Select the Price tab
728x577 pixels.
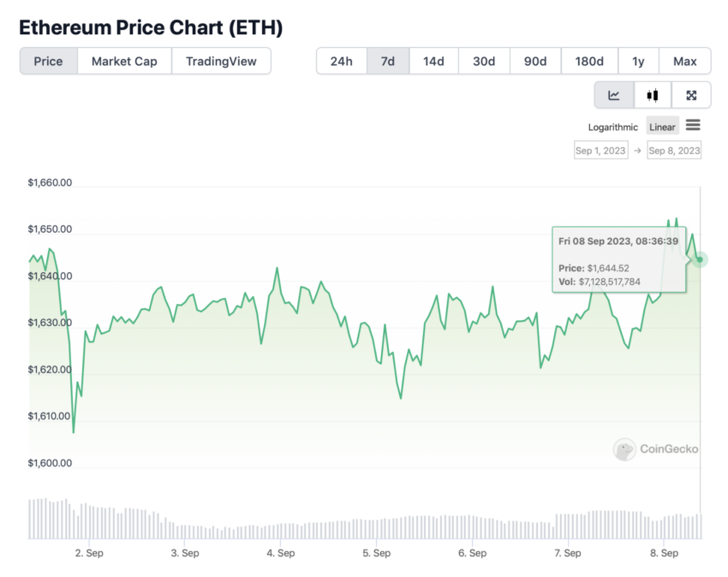pos(48,62)
